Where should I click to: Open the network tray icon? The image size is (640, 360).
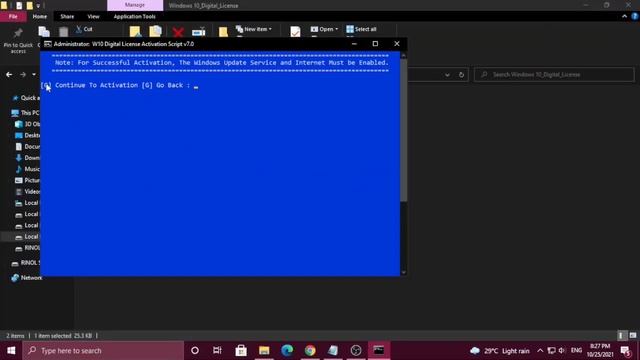pyautogui.click(x=551, y=351)
